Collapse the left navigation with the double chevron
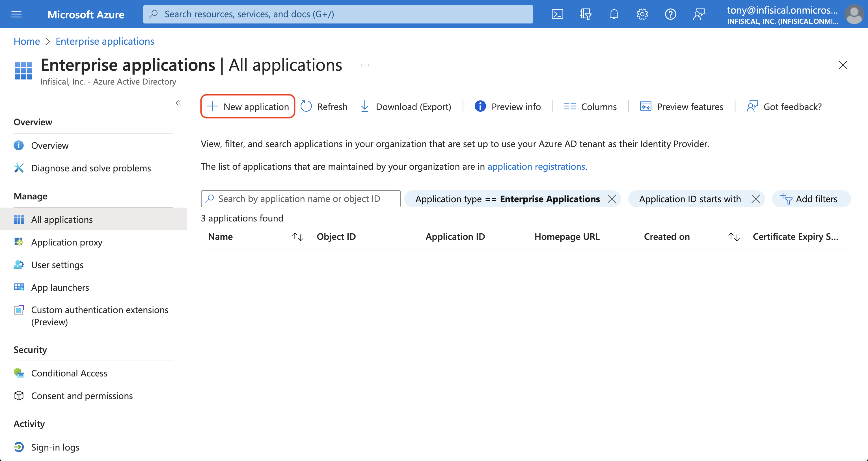This screenshot has height=461, width=868. click(179, 103)
